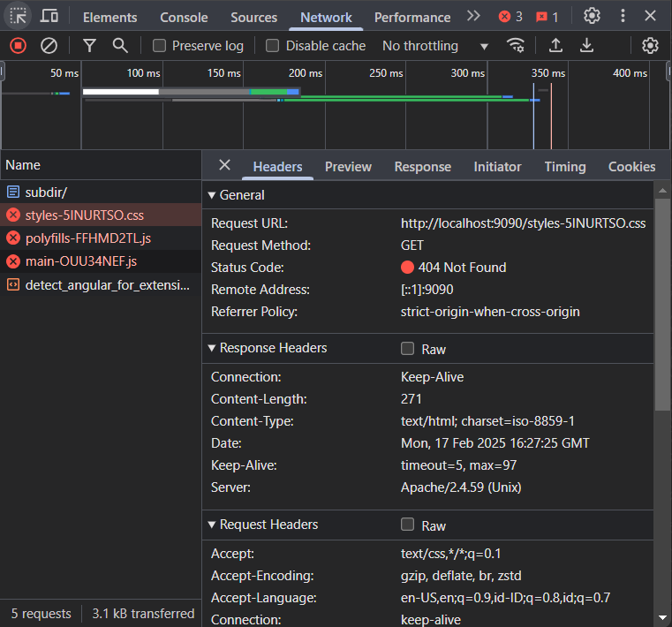Toggle the device toolbar icon

49,16
